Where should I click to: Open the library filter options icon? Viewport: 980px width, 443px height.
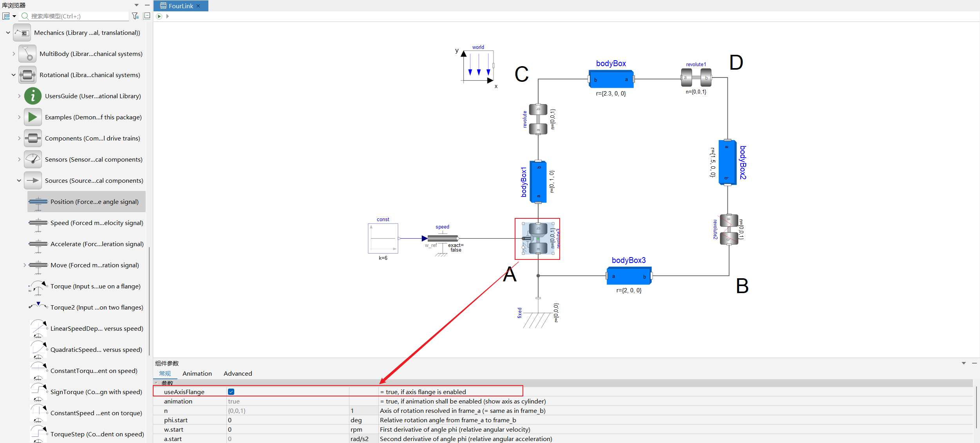tap(135, 16)
